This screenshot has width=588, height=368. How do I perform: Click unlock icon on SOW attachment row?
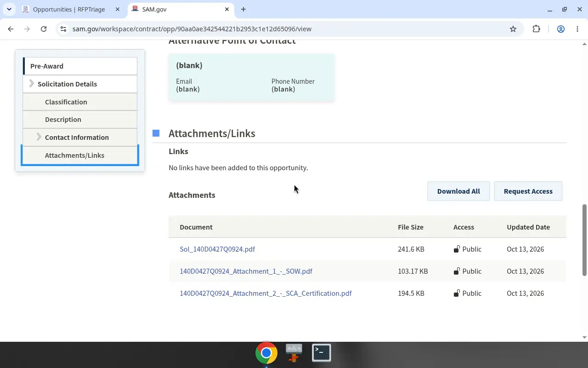coord(457,271)
